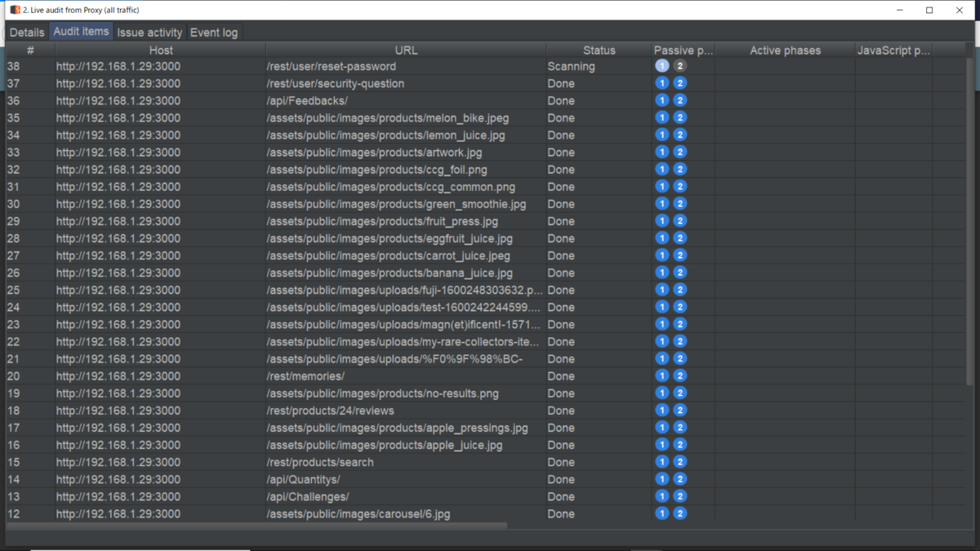Open the Issue activity tab
Screen dimensions: 980x551
(149, 32)
